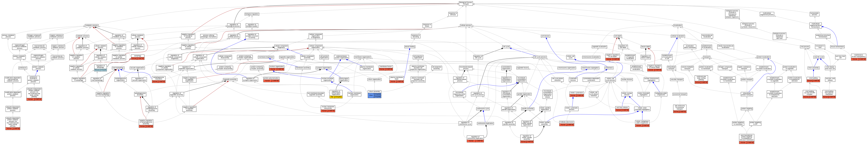Click the 'organelle assembly' node

[x=230, y=79]
